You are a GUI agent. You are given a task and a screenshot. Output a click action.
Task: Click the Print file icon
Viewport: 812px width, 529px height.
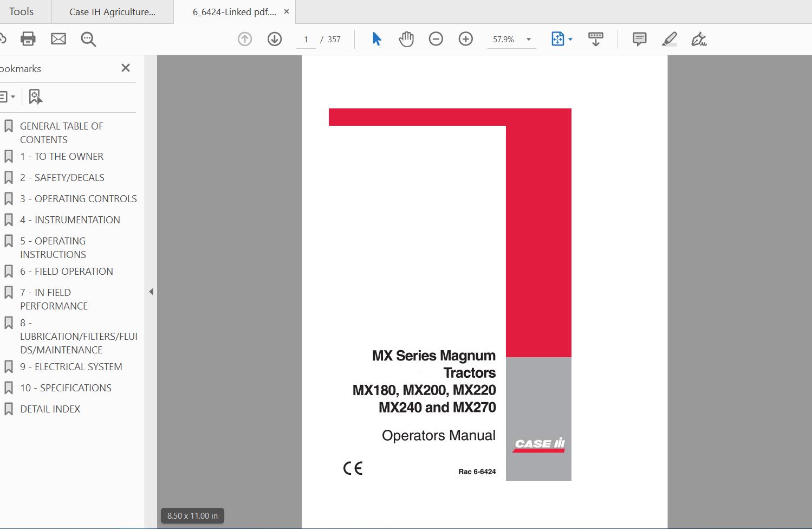(x=28, y=39)
